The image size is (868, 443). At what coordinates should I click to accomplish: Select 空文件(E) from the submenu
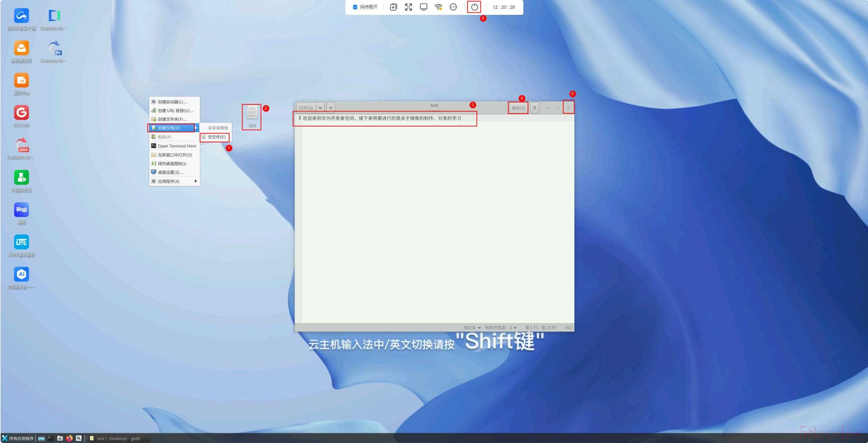tap(216, 137)
